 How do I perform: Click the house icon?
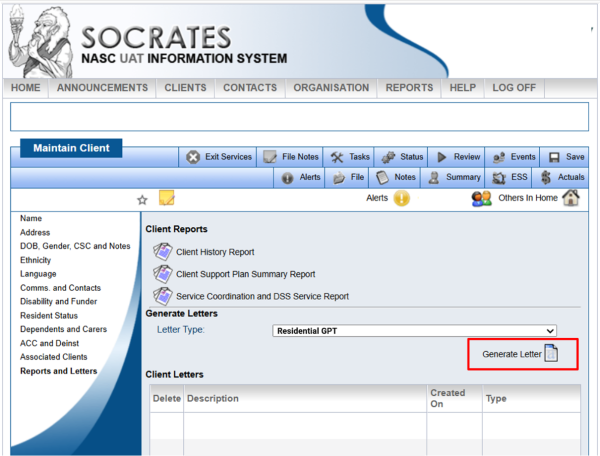(x=571, y=198)
